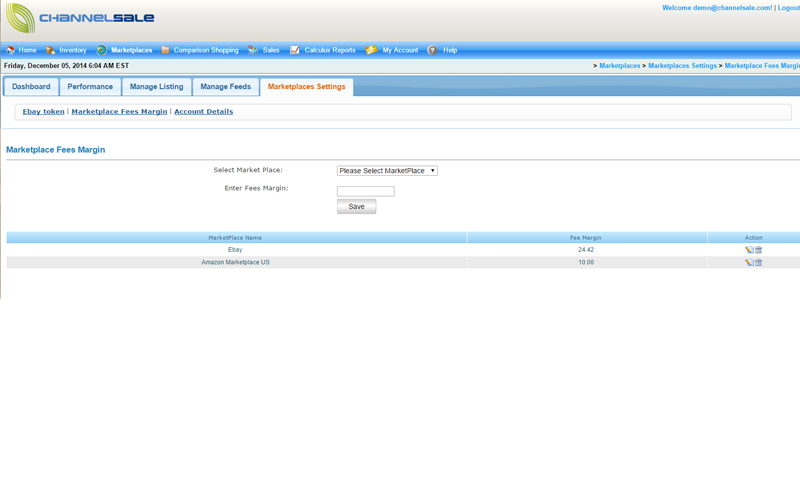Click the 10.00 fee margin value
This screenshot has width=800, height=492.
click(x=586, y=262)
